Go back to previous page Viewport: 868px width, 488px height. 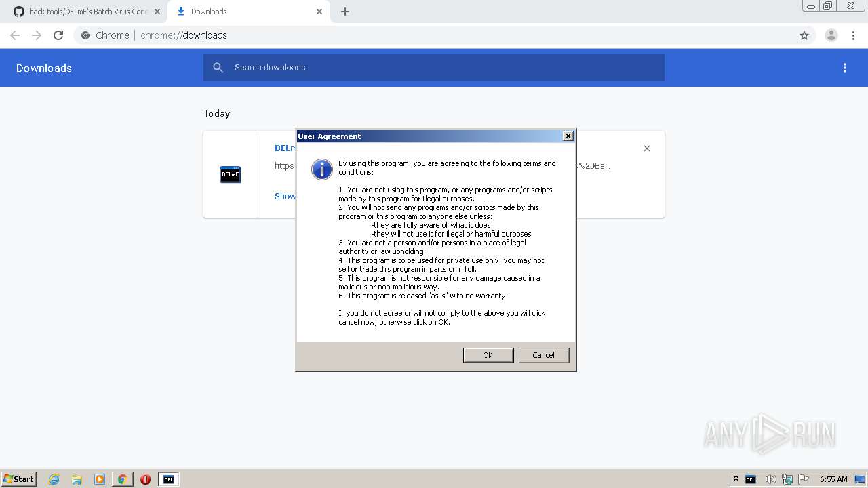[x=15, y=35]
